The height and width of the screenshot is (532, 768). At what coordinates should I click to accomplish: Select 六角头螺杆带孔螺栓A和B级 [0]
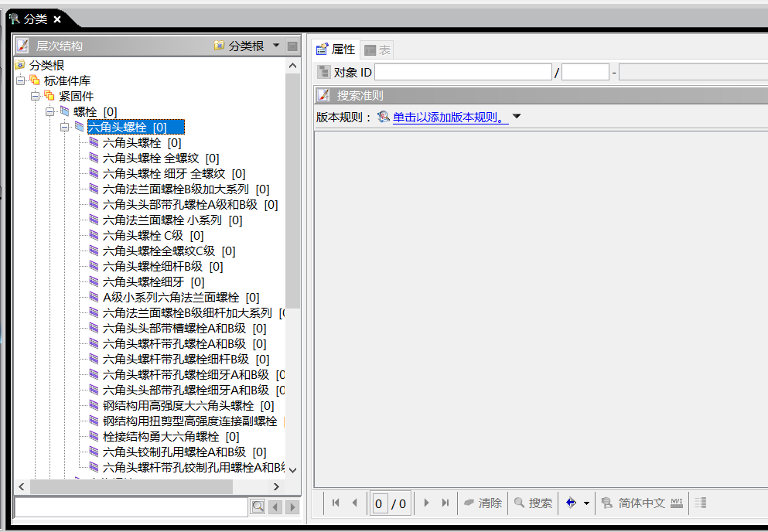[x=184, y=344]
